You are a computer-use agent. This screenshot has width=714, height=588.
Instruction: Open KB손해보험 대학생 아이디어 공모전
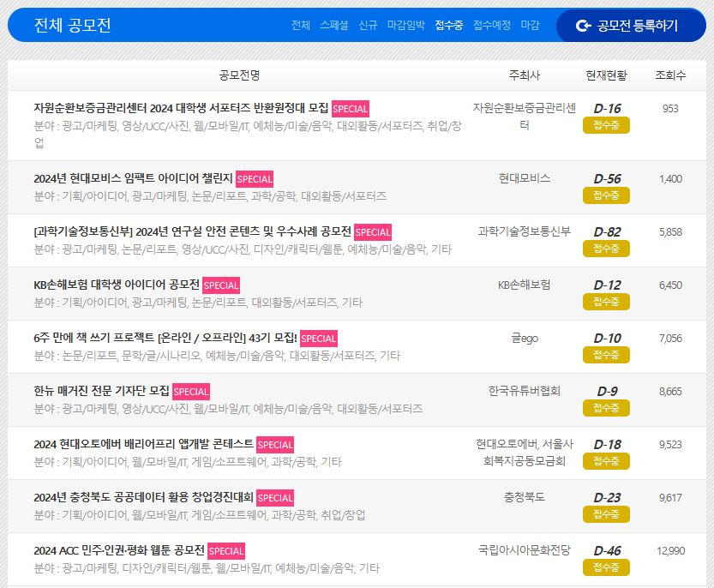[x=117, y=285]
